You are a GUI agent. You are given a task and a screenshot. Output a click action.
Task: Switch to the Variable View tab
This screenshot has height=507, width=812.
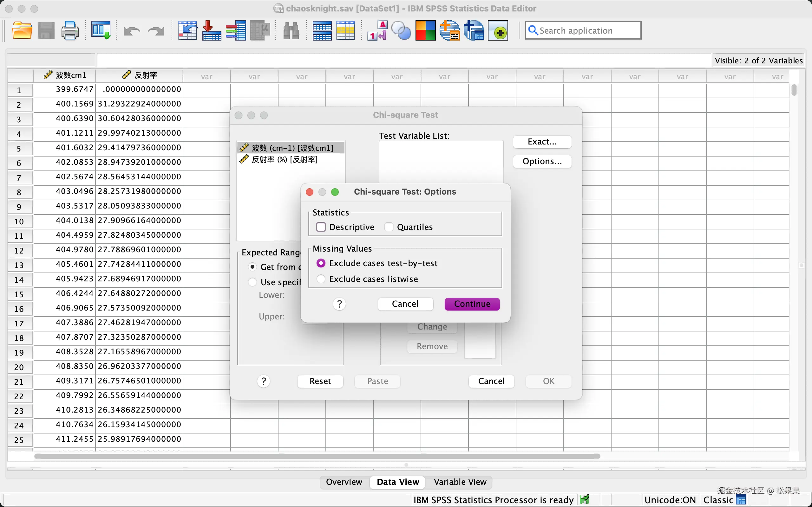pos(460,482)
